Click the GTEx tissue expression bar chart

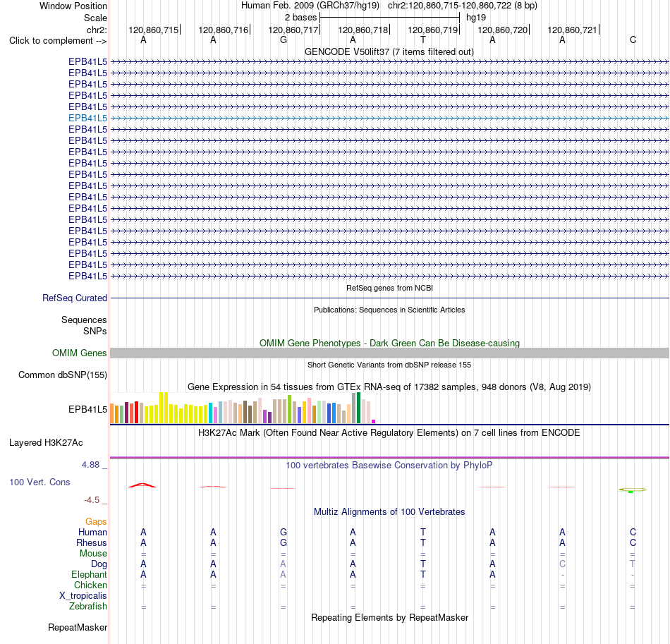click(x=243, y=408)
